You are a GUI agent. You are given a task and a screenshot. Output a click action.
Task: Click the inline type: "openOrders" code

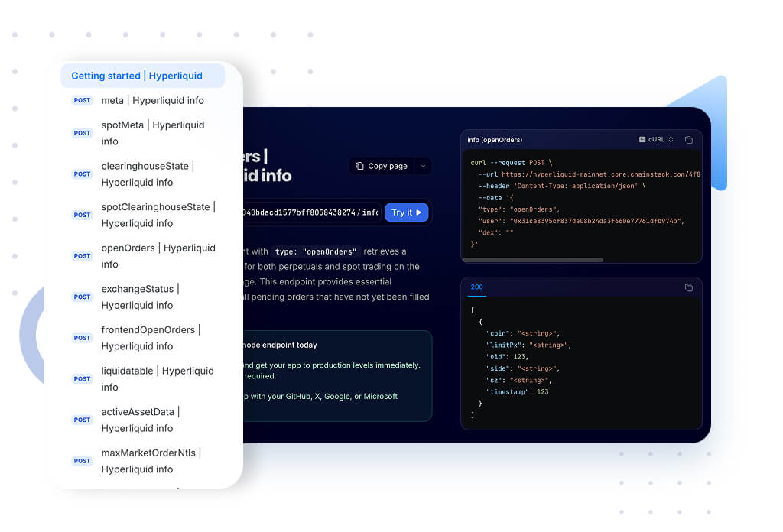tap(316, 251)
